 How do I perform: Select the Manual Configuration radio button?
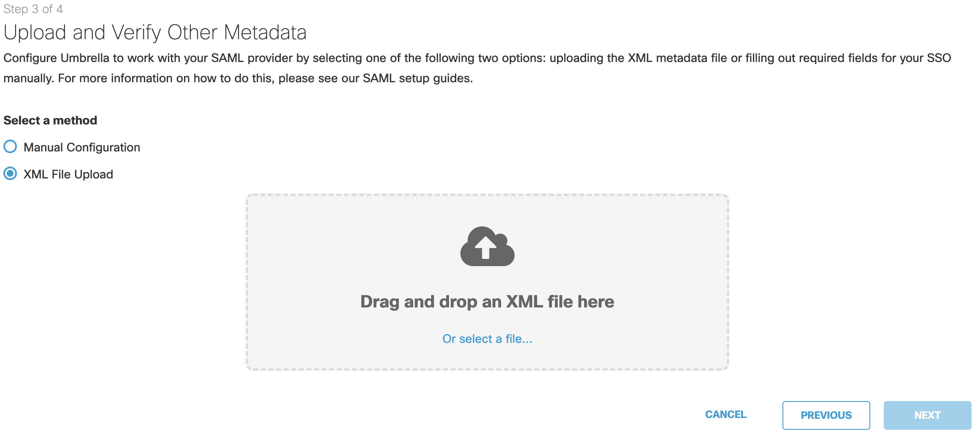(x=10, y=147)
